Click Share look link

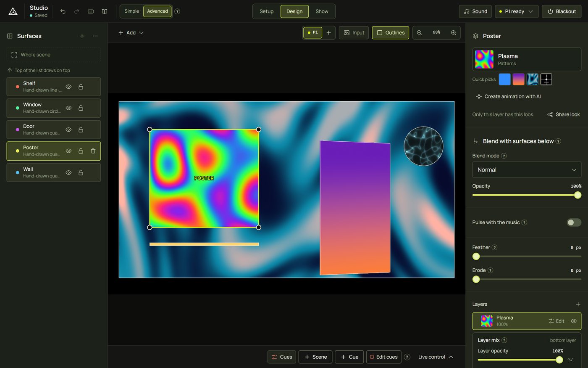[563, 114]
